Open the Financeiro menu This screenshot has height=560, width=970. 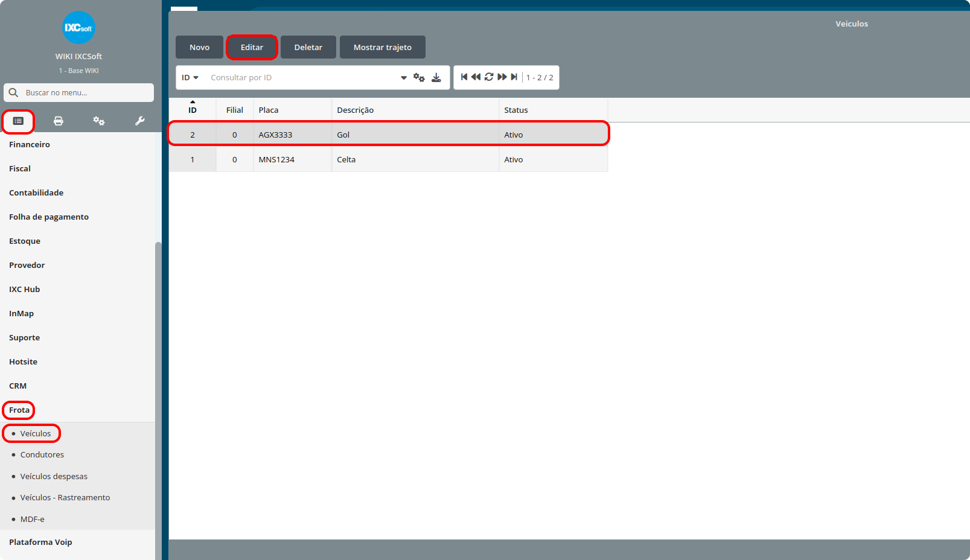[30, 144]
